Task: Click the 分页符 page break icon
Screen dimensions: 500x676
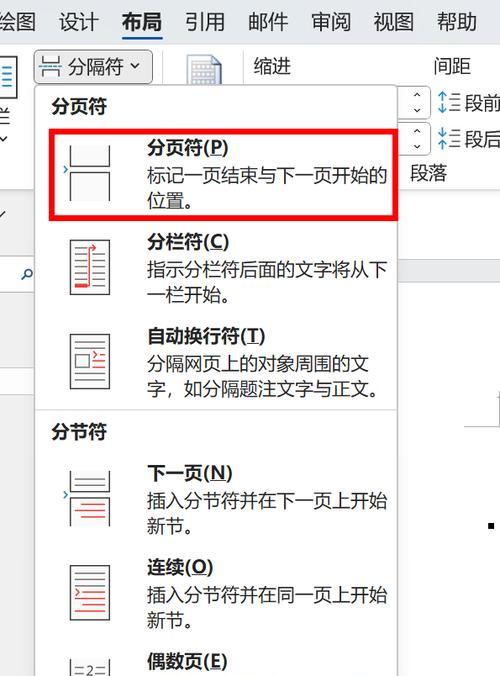Action: (x=90, y=173)
